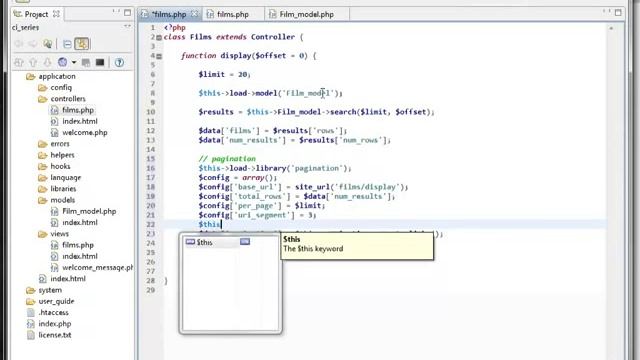Screen dimensions: 640x360
Task: Click the hooks folder icon
Action: pos(42,166)
